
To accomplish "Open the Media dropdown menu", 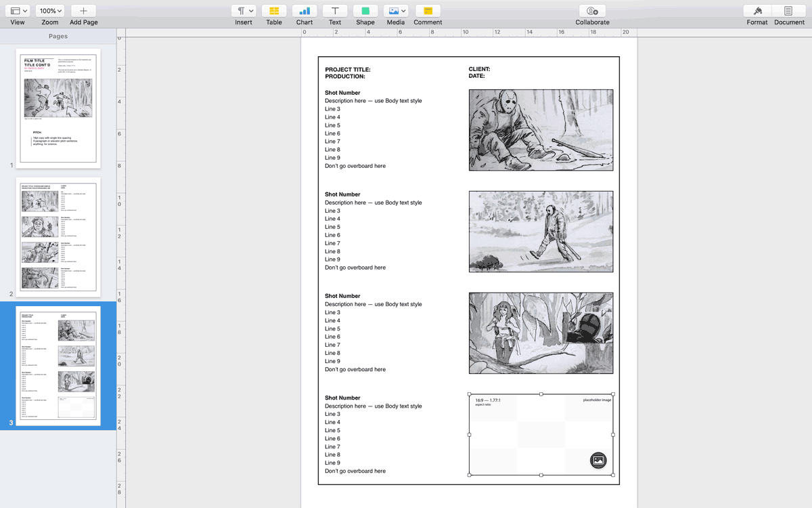I will pyautogui.click(x=396, y=12).
